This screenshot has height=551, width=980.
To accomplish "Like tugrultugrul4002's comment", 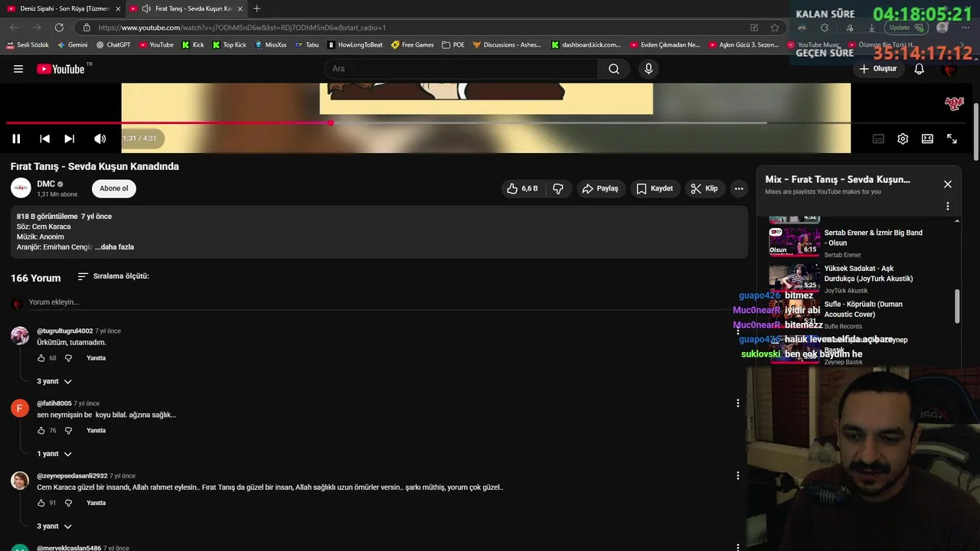I will pyautogui.click(x=41, y=358).
